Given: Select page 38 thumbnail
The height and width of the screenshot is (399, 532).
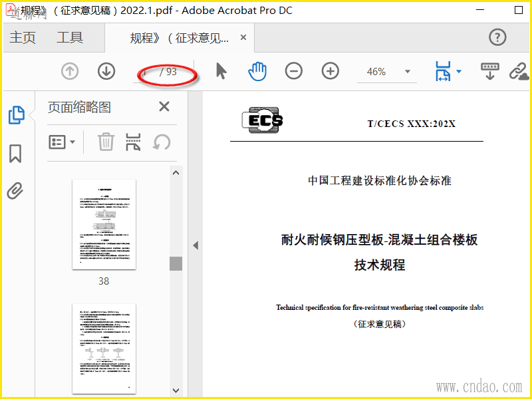Looking at the screenshot, I should (104, 224).
